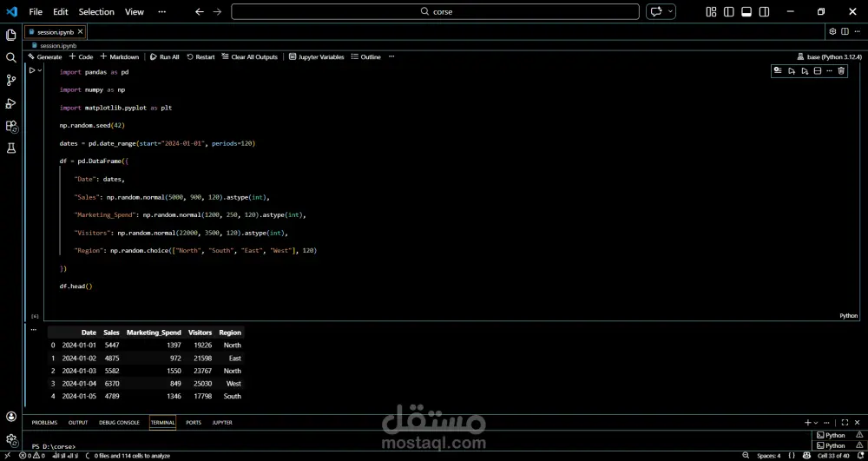The width and height of the screenshot is (868, 461).
Task: Maximize the terminal panel size
Action: click(x=845, y=422)
